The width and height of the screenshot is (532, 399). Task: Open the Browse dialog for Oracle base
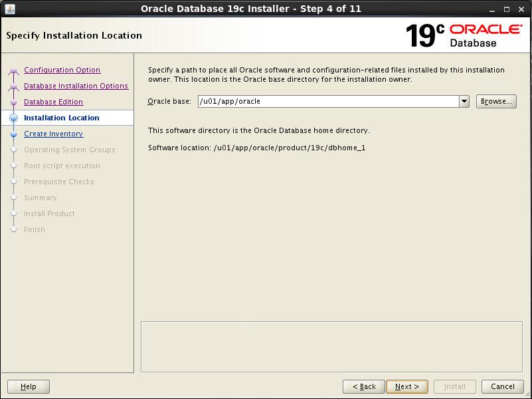[x=496, y=102]
